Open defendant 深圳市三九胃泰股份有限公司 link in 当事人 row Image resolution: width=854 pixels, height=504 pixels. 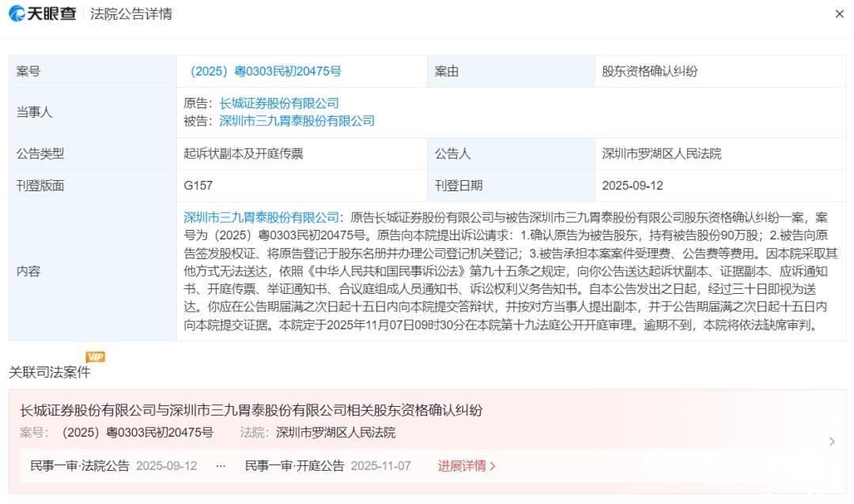pos(297,121)
